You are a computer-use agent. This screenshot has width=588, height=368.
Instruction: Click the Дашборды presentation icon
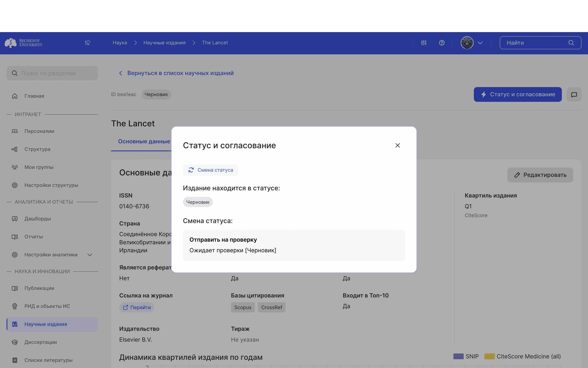coord(15,219)
